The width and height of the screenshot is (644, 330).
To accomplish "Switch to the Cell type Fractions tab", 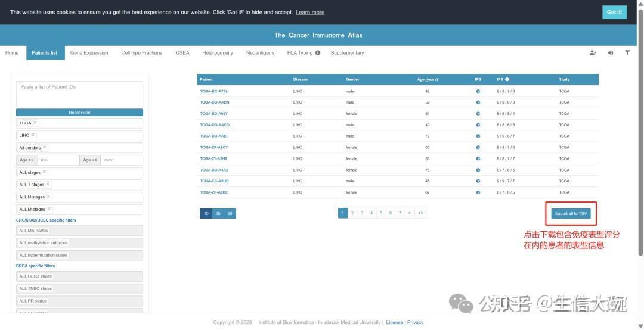I will click(142, 52).
